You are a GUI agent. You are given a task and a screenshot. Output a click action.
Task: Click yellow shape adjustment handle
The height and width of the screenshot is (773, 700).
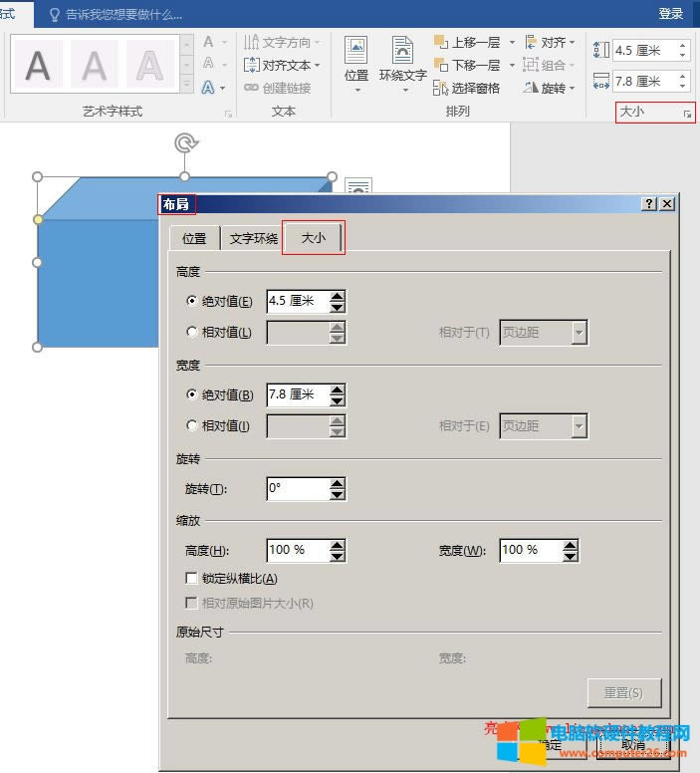(38, 219)
